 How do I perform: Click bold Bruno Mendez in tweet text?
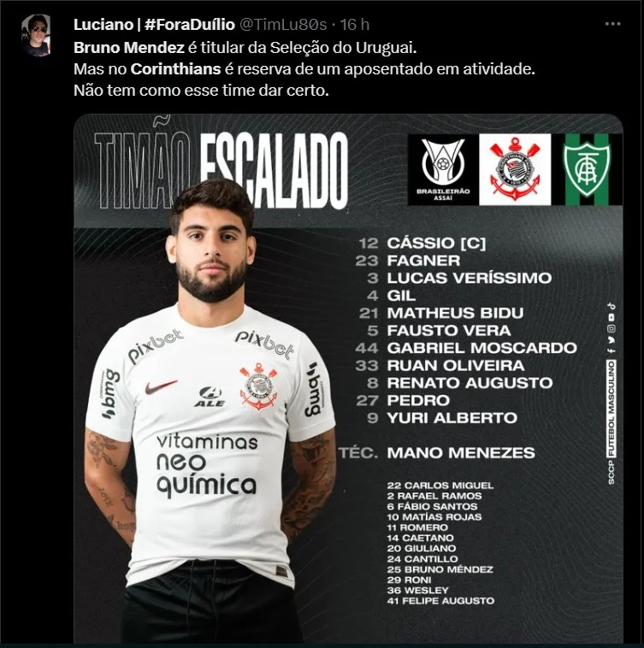click(x=129, y=48)
